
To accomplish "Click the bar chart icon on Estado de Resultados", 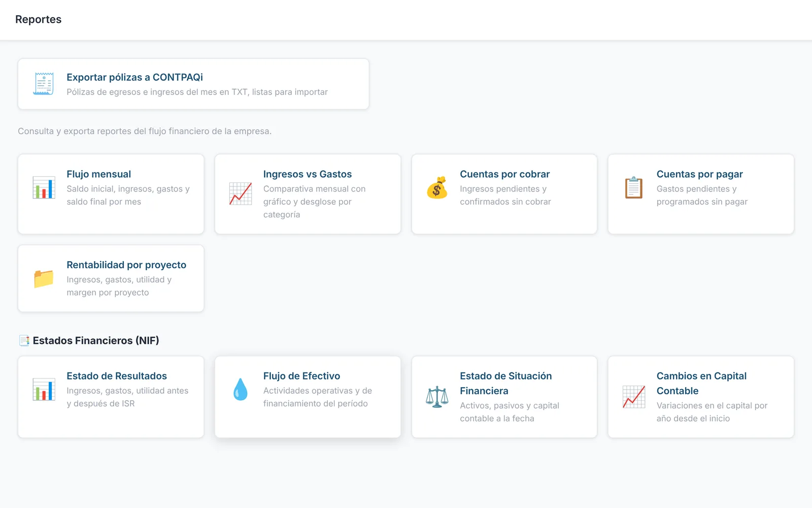I will (x=44, y=390).
